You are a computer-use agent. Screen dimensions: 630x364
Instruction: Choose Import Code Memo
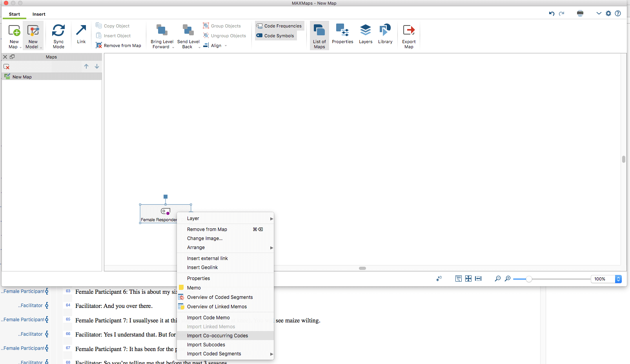225,318
